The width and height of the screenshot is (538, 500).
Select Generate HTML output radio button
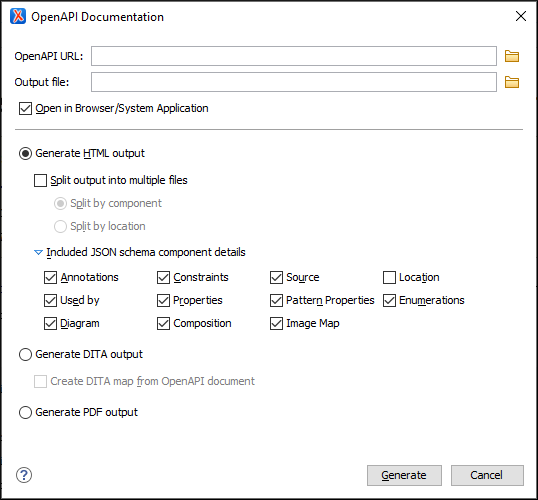(25, 154)
